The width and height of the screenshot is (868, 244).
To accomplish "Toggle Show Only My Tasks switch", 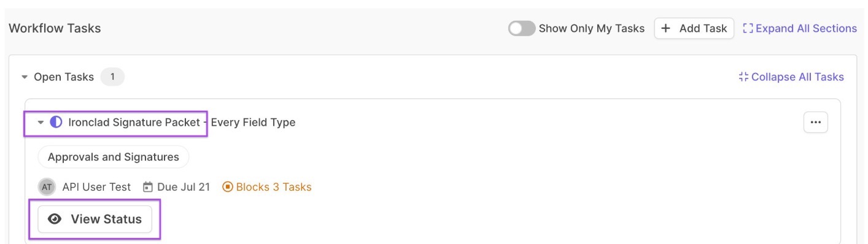I will pyautogui.click(x=522, y=28).
